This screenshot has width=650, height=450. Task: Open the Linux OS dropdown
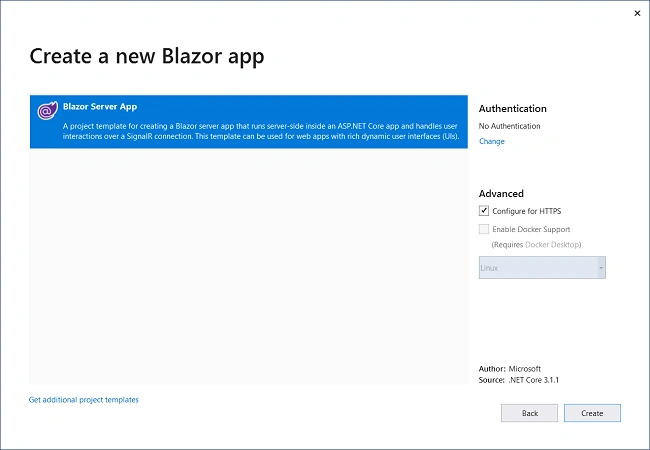click(x=542, y=268)
